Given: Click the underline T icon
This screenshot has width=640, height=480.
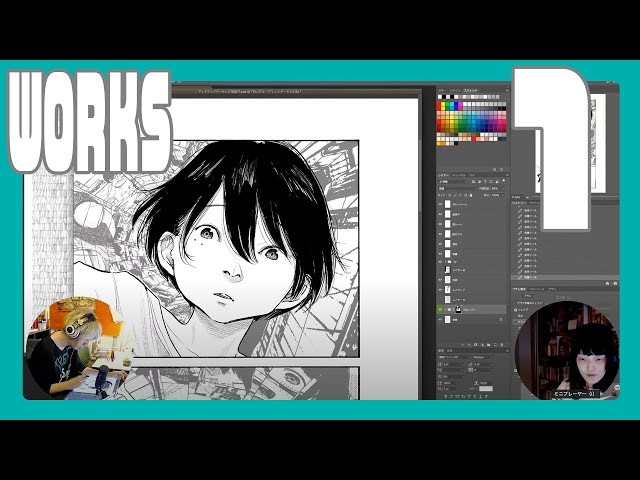Looking at the screenshot, I should [x=480, y=396].
